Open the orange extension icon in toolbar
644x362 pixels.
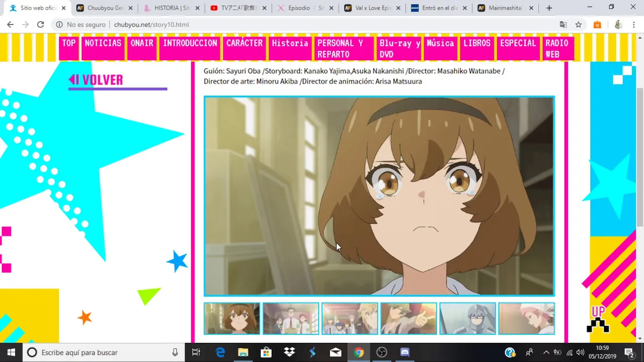coord(597,25)
